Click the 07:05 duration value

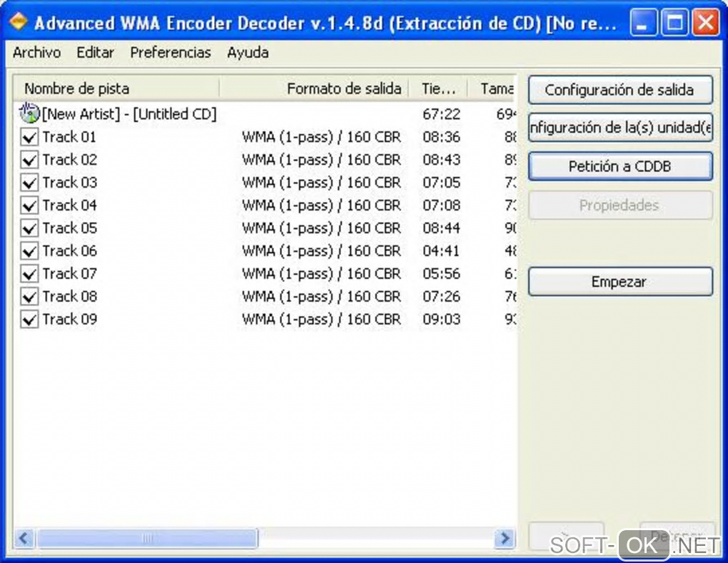click(441, 183)
